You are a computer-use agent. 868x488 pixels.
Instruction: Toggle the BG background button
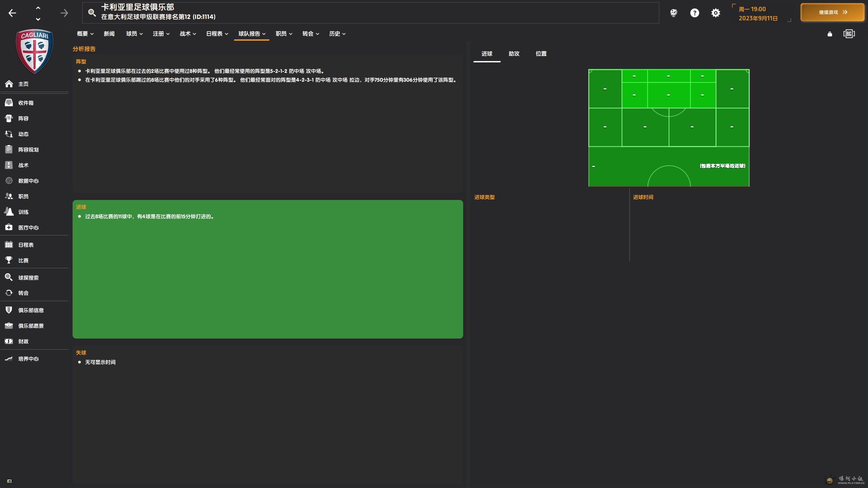coord(849,34)
